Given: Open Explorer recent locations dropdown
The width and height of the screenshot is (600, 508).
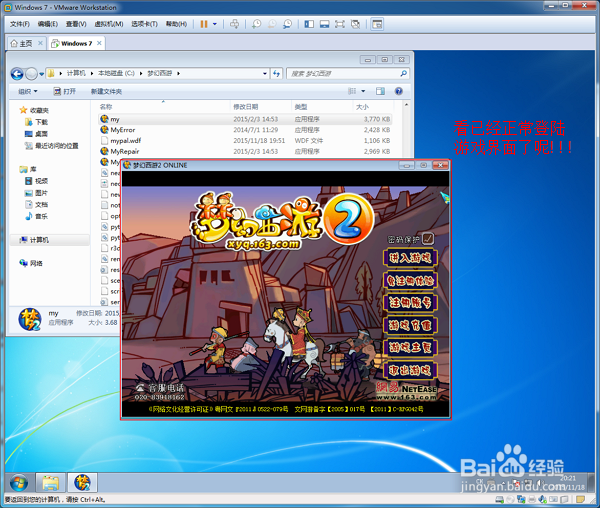Looking at the screenshot, I should [x=41, y=74].
